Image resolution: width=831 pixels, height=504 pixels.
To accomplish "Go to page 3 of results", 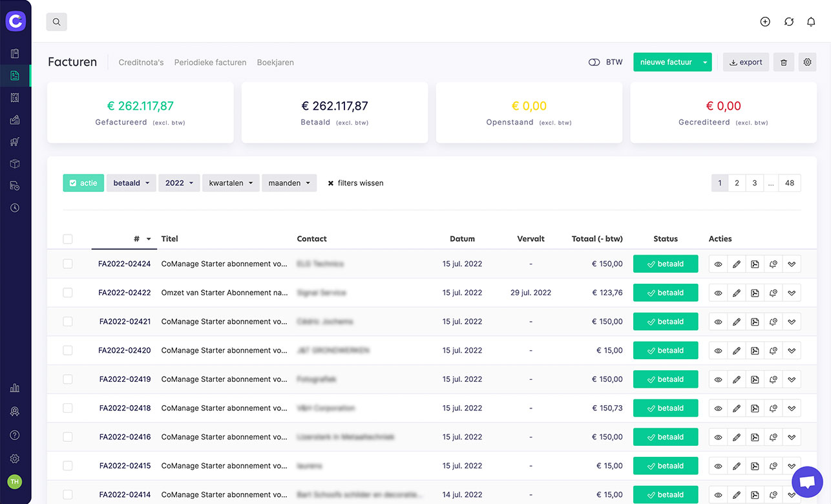I will [754, 183].
